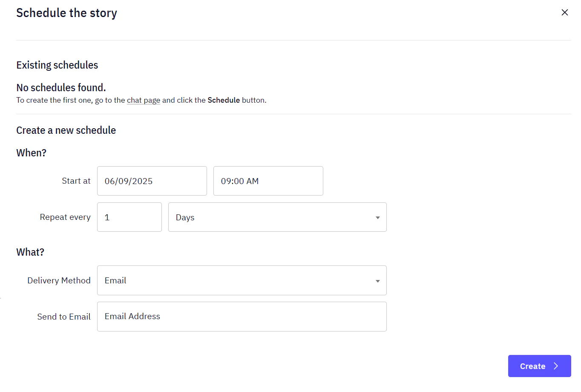Click the start date field showing 06/09/2025

pos(152,181)
